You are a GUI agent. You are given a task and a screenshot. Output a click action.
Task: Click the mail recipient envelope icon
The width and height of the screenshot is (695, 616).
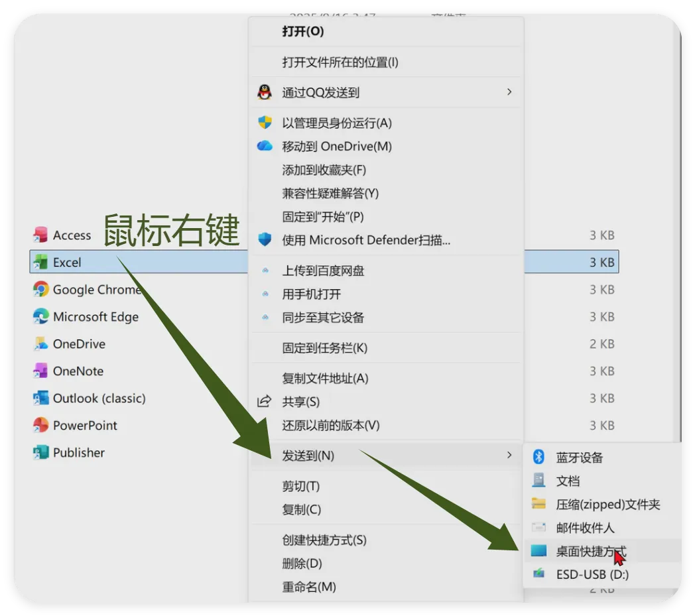538,527
